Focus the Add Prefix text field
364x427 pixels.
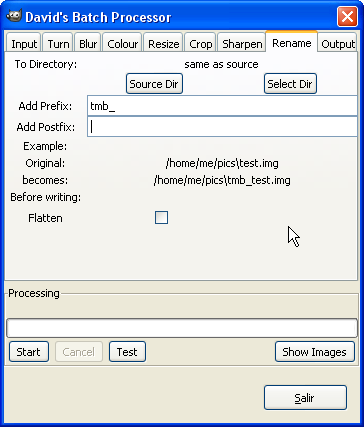tap(222, 106)
